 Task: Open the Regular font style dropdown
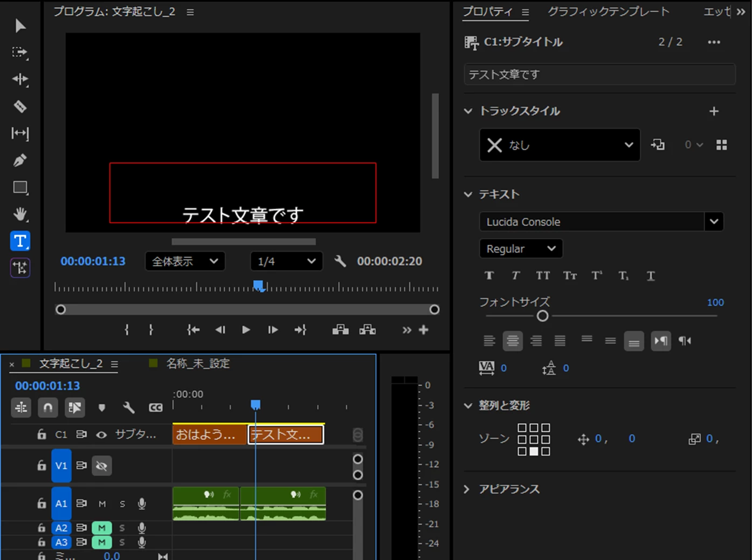coord(521,248)
